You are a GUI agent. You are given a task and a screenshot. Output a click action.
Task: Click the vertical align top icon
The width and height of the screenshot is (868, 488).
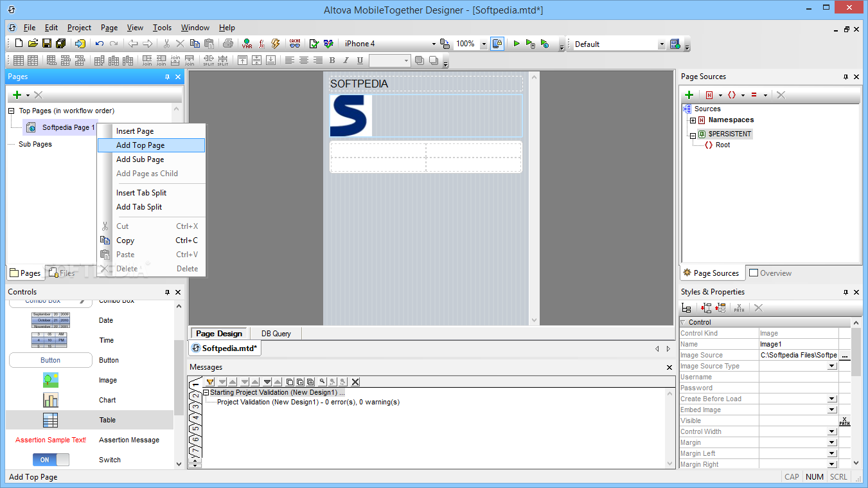click(x=242, y=60)
